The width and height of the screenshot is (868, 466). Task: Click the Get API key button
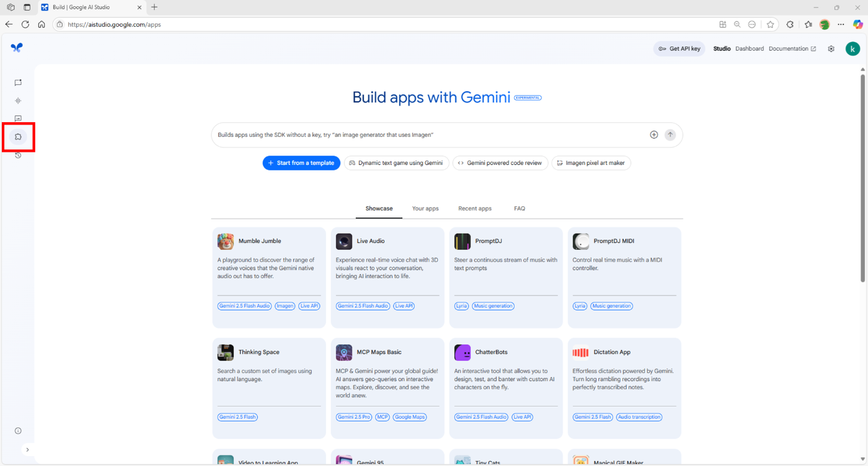680,49
